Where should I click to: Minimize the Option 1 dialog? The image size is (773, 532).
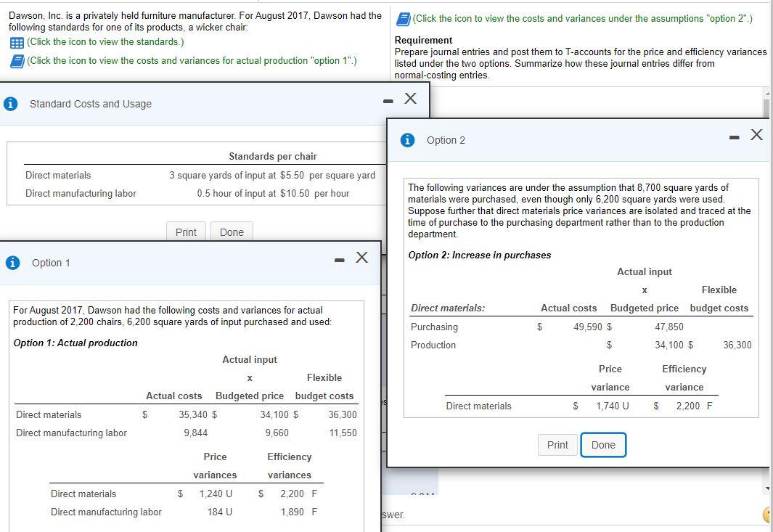pos(339,261)
